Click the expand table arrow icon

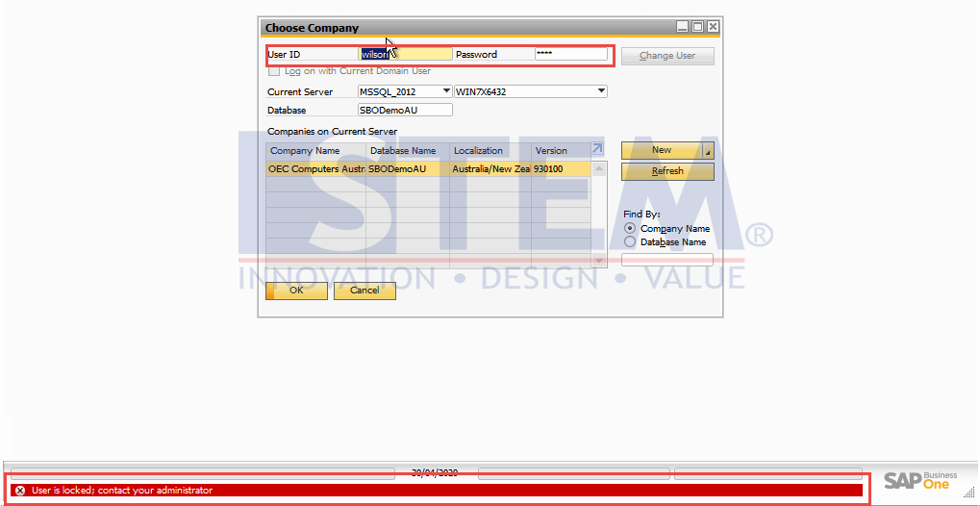click(x=597, y=149)
